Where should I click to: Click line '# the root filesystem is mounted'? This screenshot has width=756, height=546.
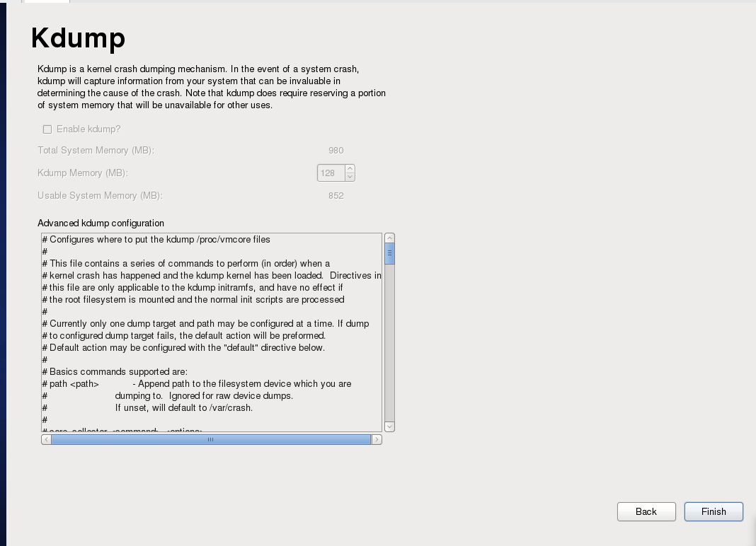coord(193,300)
